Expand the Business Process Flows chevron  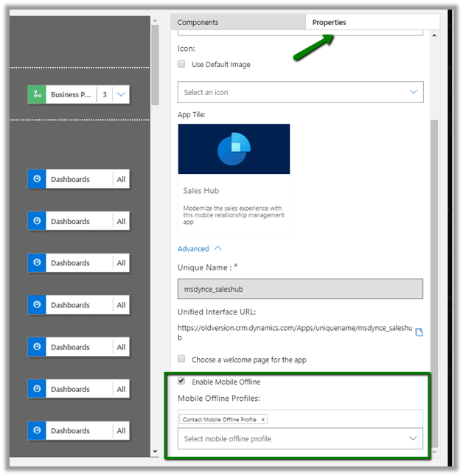(122, 94)
